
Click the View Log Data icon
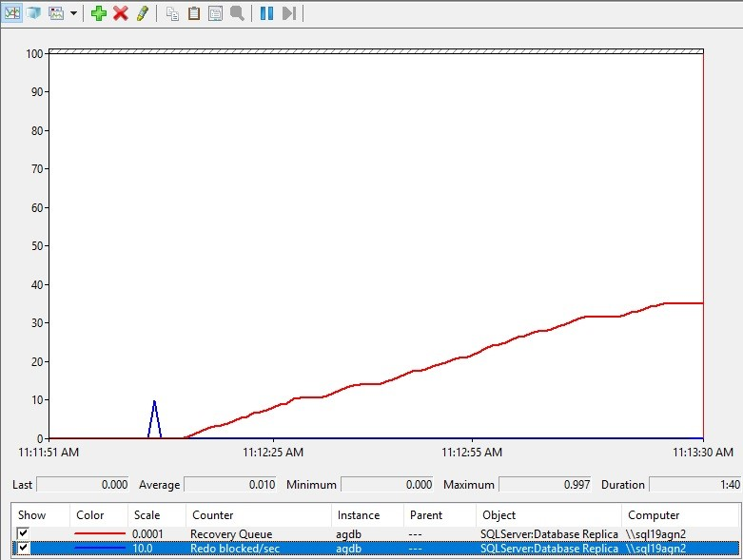(x=34, y=13)
